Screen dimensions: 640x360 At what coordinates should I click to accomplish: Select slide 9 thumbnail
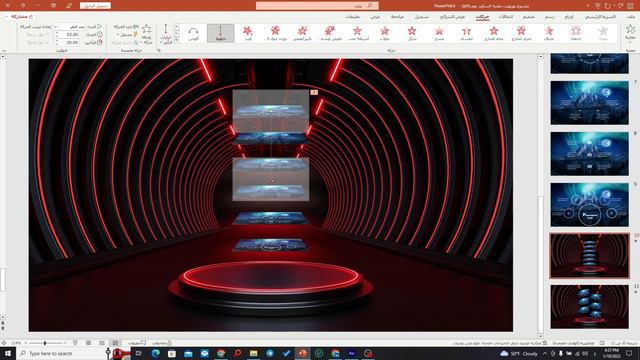coord(589,204)
